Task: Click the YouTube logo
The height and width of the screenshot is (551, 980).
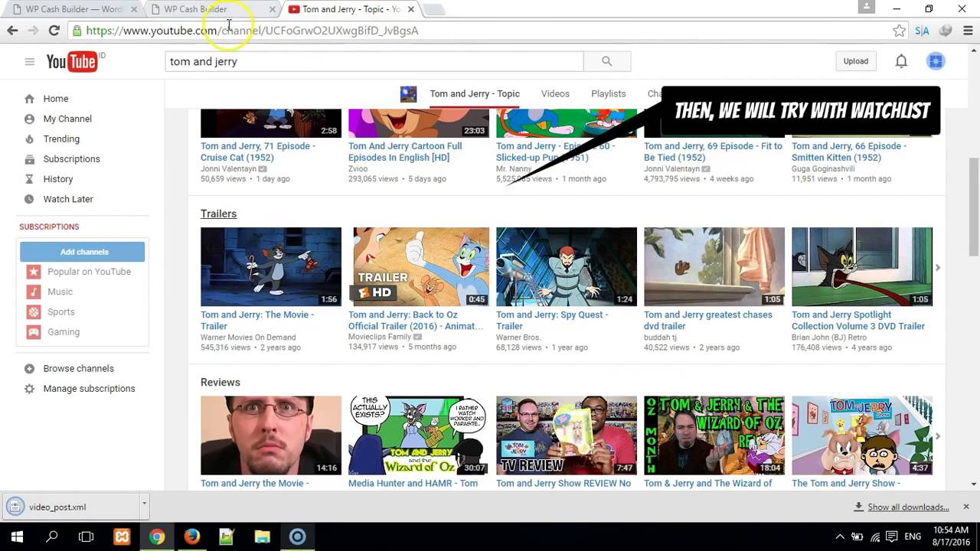Action: [x=72, y=61]
